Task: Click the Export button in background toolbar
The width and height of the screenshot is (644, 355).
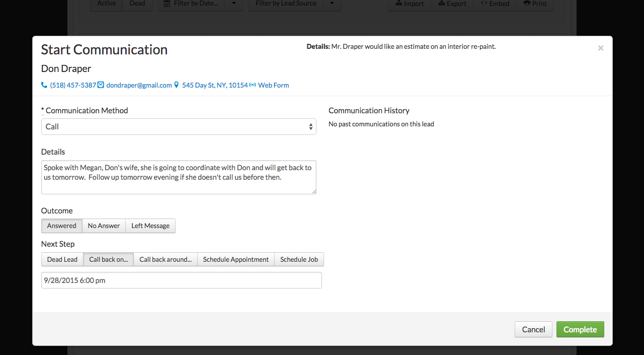Action: 452,4
